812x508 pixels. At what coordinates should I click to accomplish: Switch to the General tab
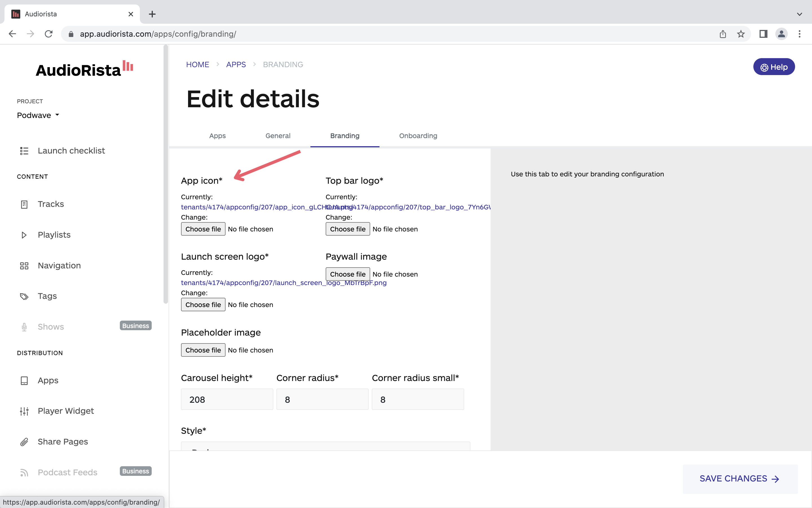point(278,136)
